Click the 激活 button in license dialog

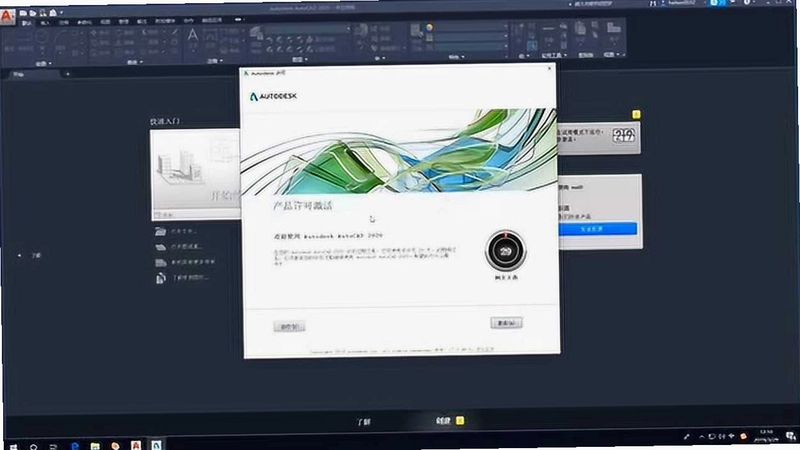506,323
